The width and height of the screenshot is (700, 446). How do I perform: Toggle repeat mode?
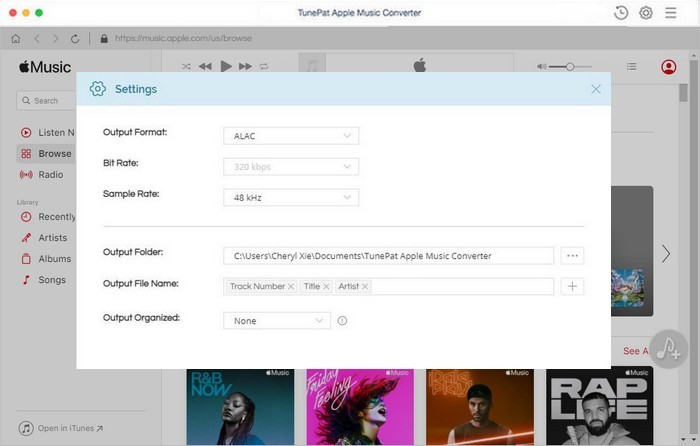click(264, 67)
